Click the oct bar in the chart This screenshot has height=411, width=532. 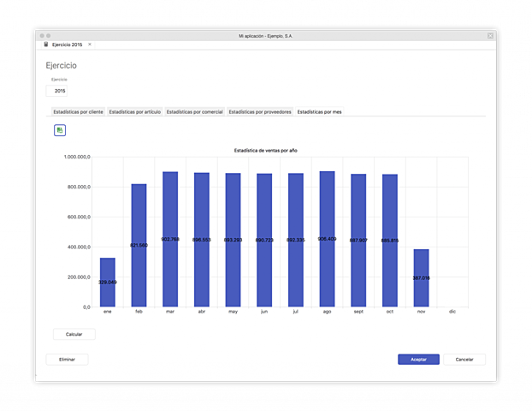[x=390, y=241]
